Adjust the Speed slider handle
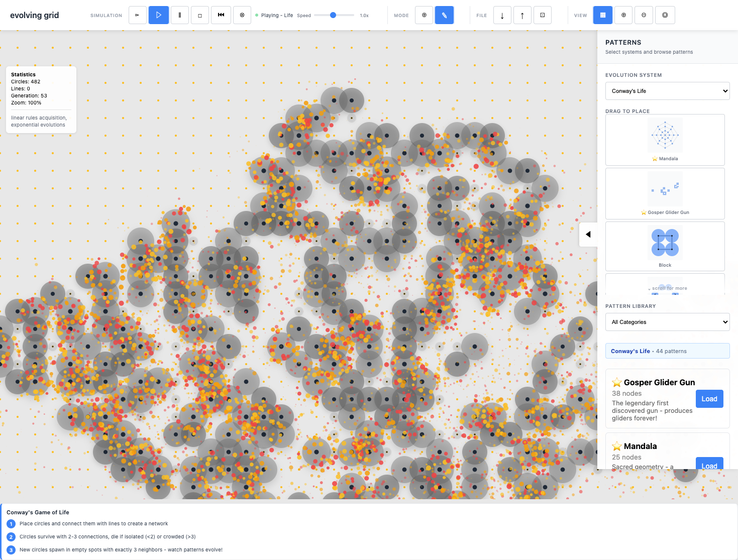Viewport: 738px width, 560px height. (333, 15)
